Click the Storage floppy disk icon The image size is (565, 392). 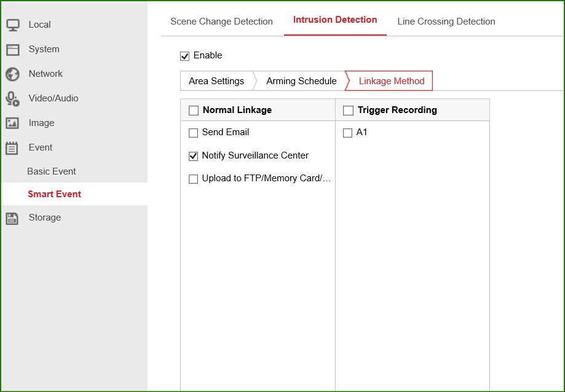[12, 218]
